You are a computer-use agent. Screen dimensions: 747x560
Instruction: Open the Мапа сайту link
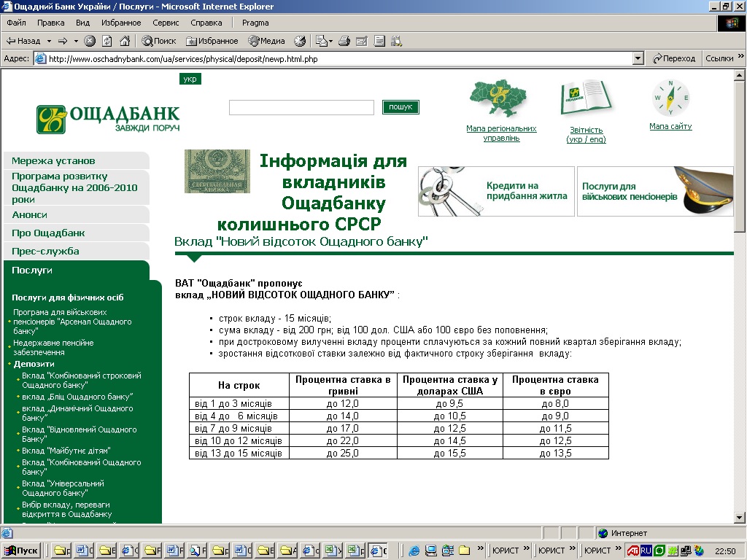670,126
